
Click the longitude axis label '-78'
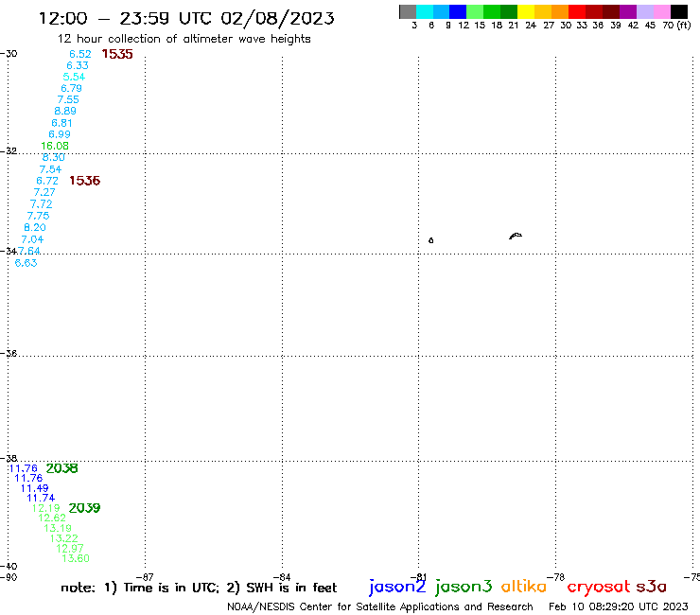point(556,577)
